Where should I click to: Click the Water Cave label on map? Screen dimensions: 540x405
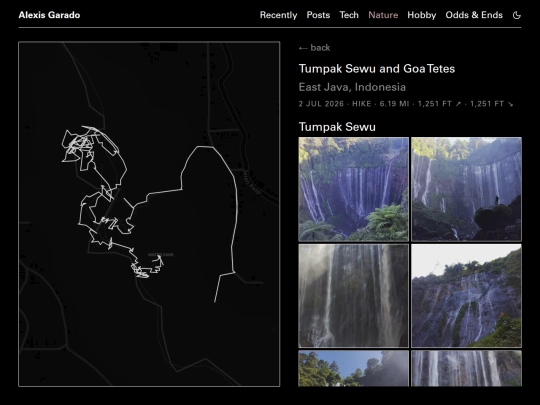(161, 255)
